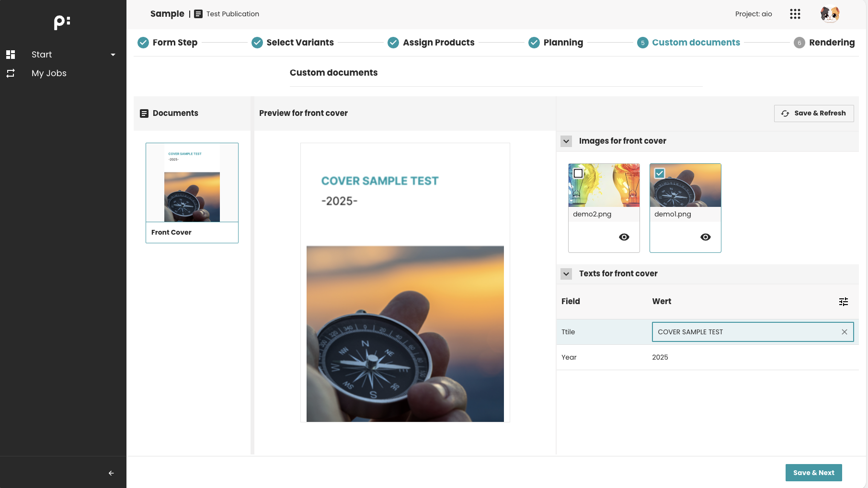Click the My Jobs loop icon
The image size is (868, 488).
11,73
